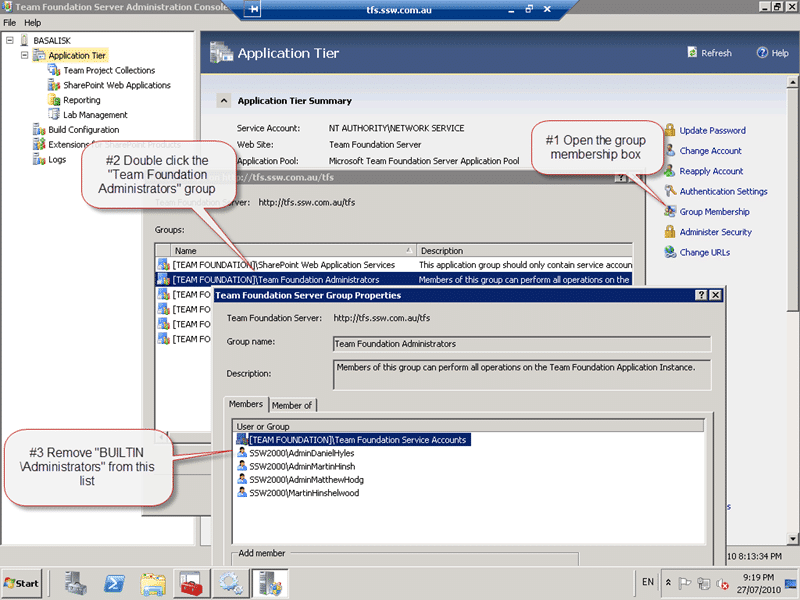Click the Lab Management node icon
The height and width of the screenshot is (600, 800).
[x=54, y=114]
